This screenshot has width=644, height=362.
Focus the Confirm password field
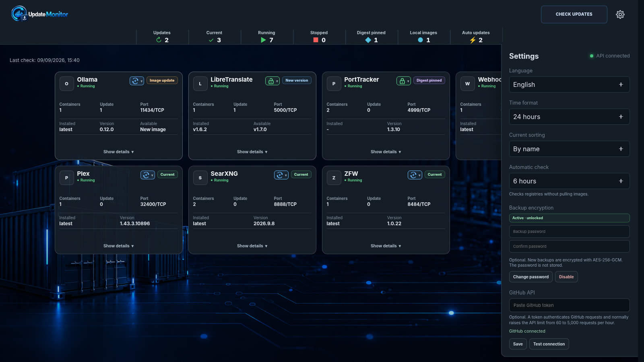569,247
